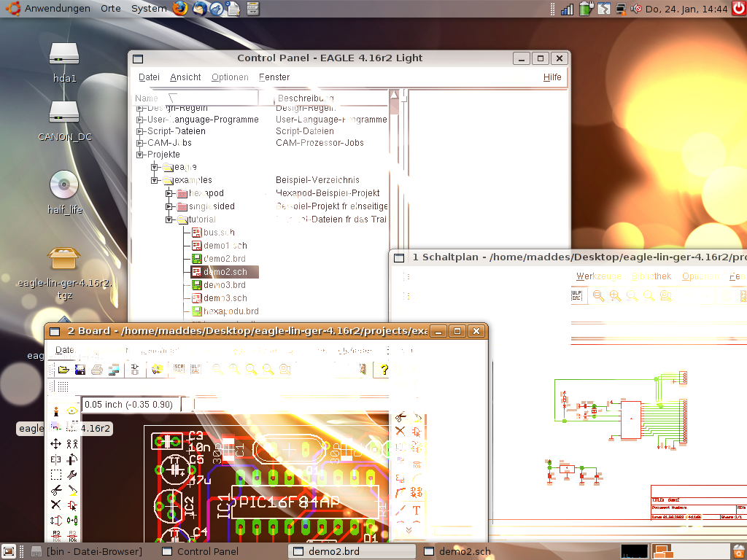747x560 pixels.
Task: Switch to Control Panel taskbar button
Action: [x=221, y=551]
